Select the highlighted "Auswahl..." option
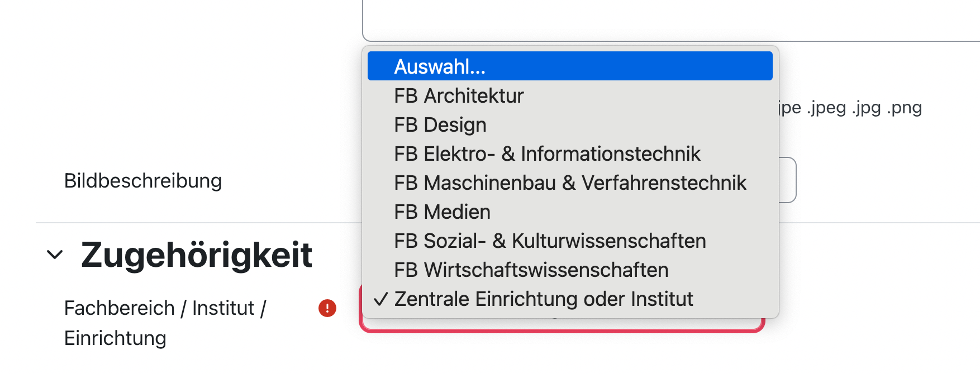Viewport: 980px width, 374px height. [440, 66]
